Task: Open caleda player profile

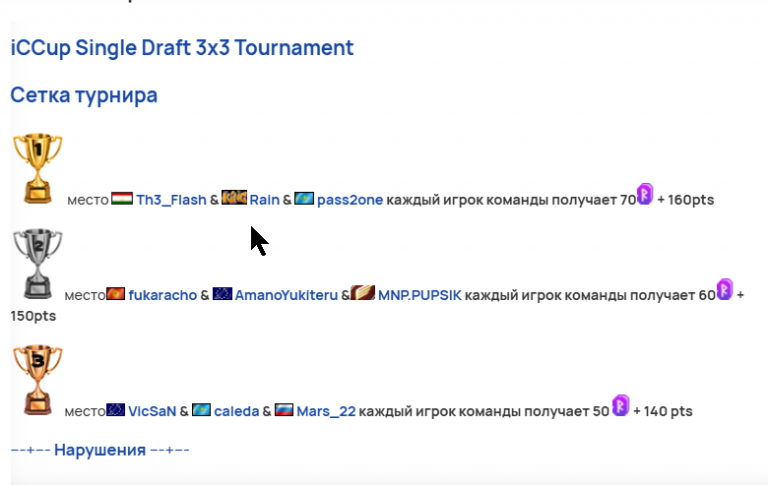Action: click(x=237, y=411)
